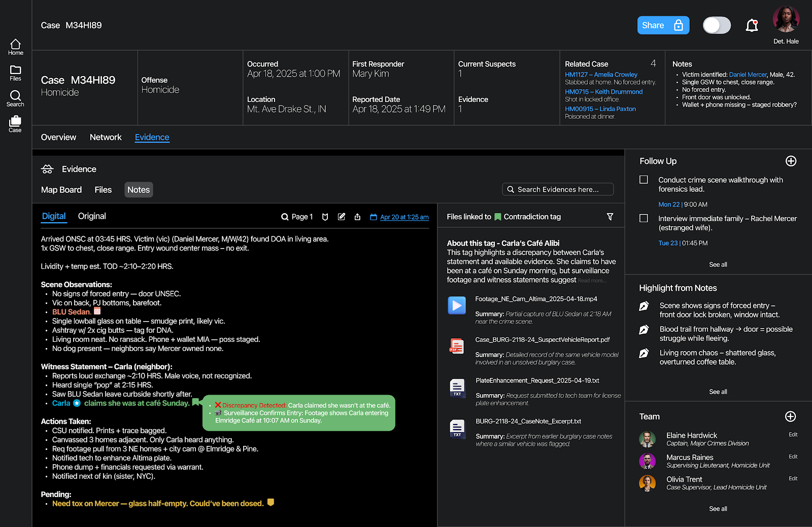Screen dimensions: 812x527
Task: Click the red tag beside BLU Sedan
Action: point(97,311)
